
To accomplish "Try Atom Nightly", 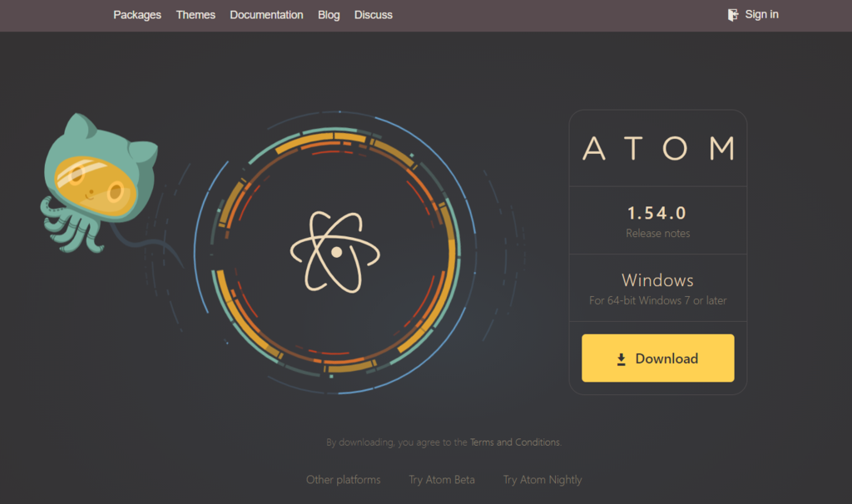I will pos(542,479).
